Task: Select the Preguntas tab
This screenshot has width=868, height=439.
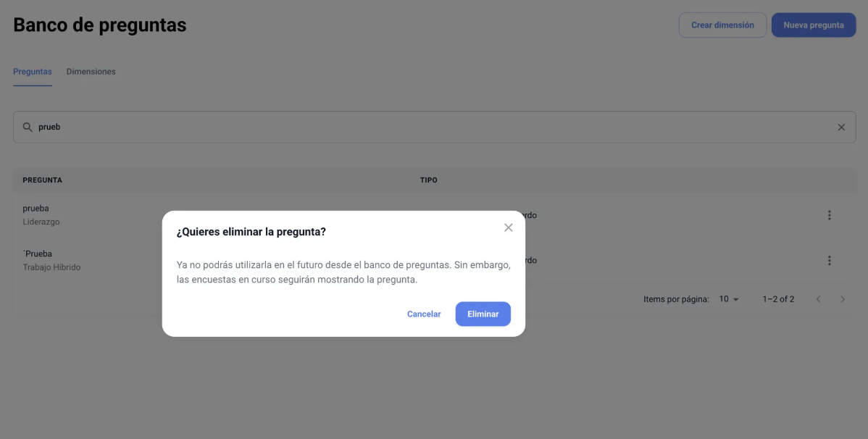Action: [33, 72]
